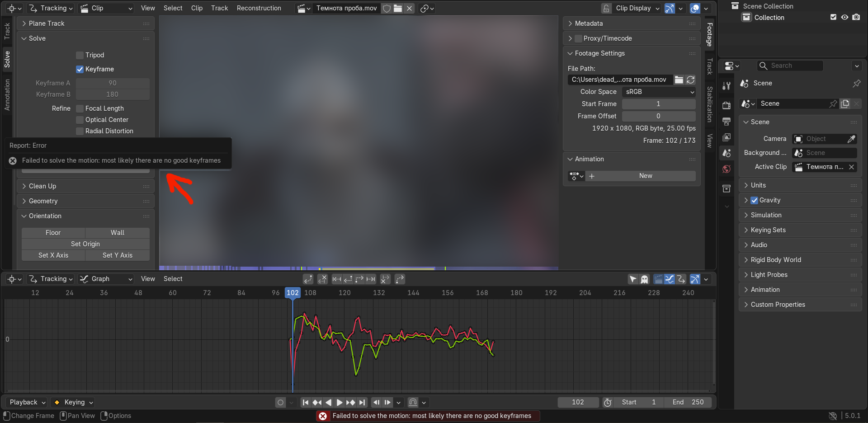Play the animation forward
The image size is (868, 423).
(340, 402)
